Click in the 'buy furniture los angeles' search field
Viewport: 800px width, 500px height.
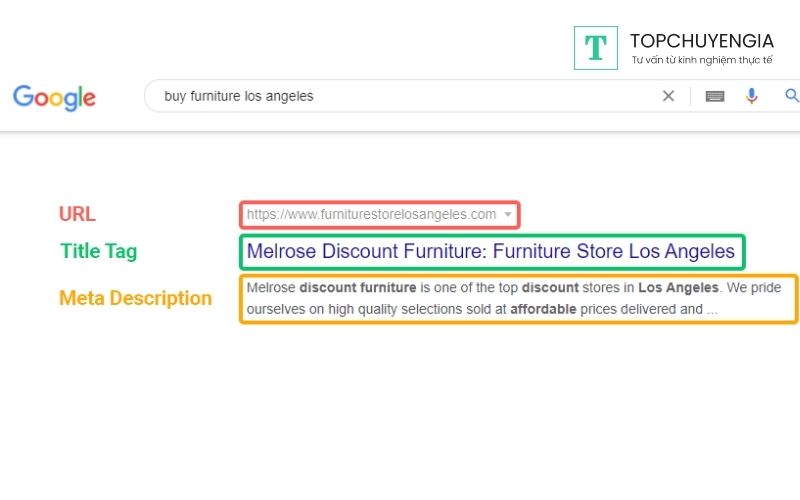pyautogui.click(x=400, y=96)
